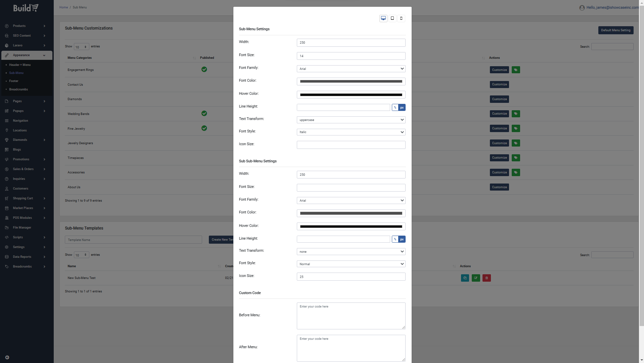The width and height of the screenshot is (644, 363).
Task: Select the mobile phone view icon
Action: point(401,18)
